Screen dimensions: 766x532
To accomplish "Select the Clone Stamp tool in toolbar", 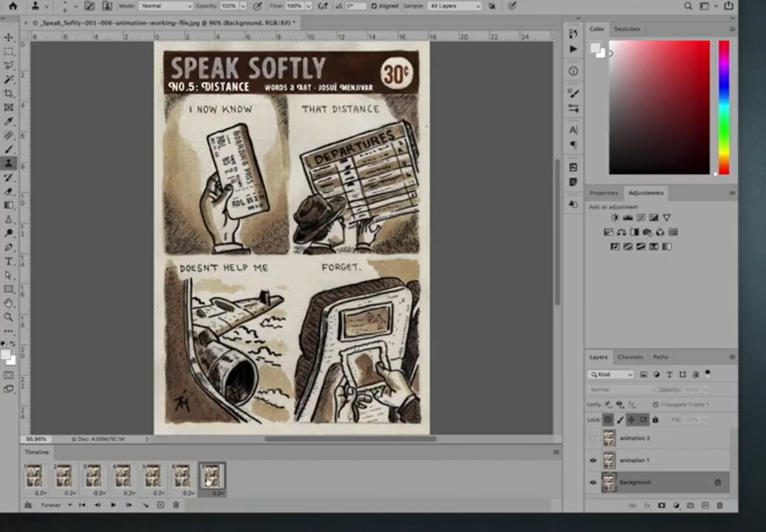I will [x=9, y=163].
